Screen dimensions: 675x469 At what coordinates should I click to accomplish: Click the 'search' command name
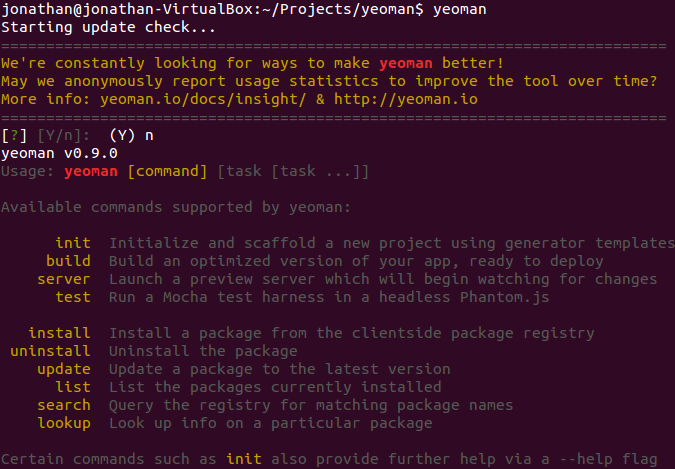64,405
